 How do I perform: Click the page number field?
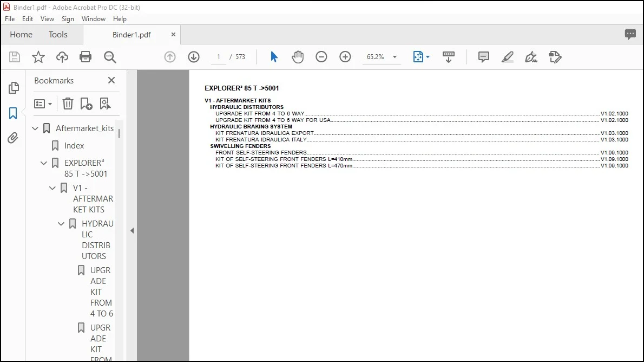click(219, 57)
